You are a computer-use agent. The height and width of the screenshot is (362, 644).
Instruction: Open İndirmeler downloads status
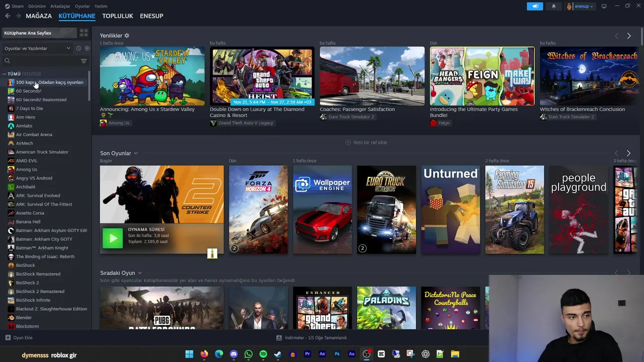click(312, 338)
